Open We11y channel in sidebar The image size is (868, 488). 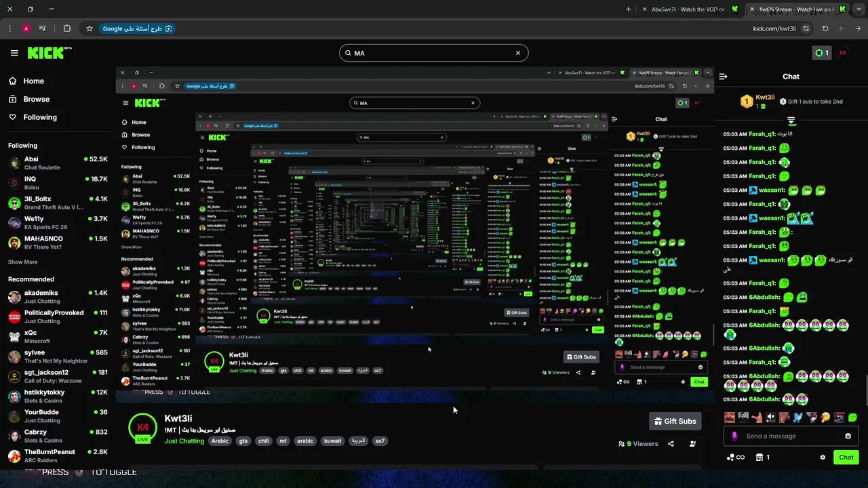[58, 222]
